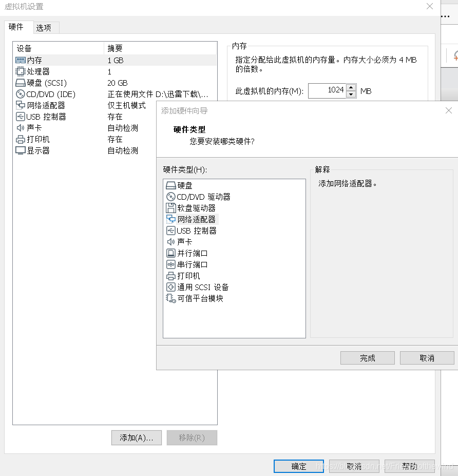The image size is (458, 476).
Task: Choose parallel port (并行端口) icon in wizard
Action: tap(171, 253)
